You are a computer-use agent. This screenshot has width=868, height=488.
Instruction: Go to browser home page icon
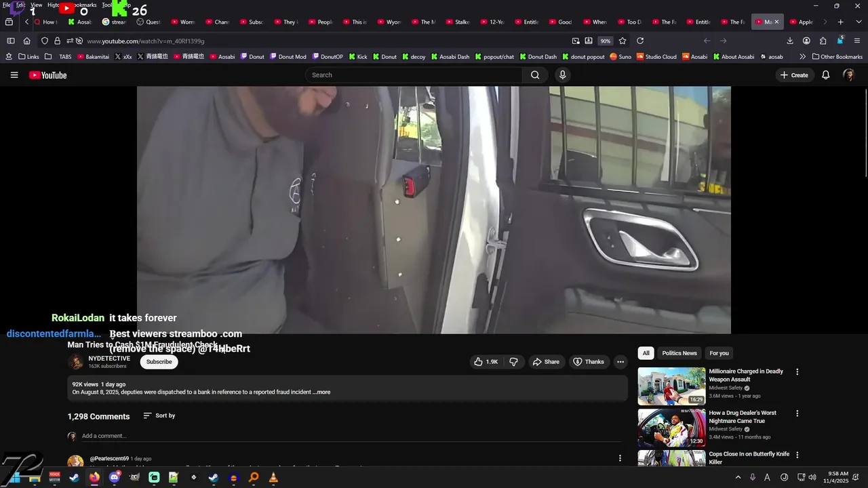(27, 41)
